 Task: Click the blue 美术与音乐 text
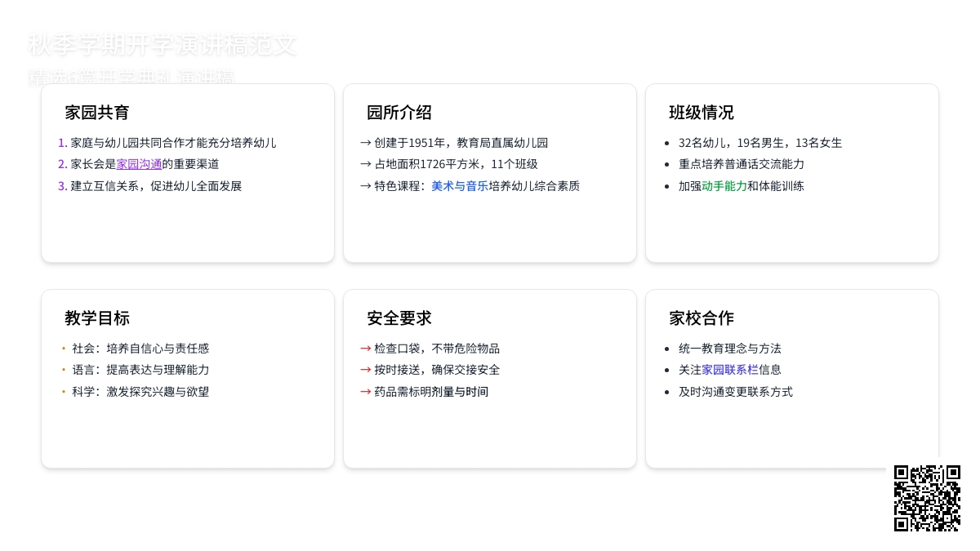tap(460, 186)
